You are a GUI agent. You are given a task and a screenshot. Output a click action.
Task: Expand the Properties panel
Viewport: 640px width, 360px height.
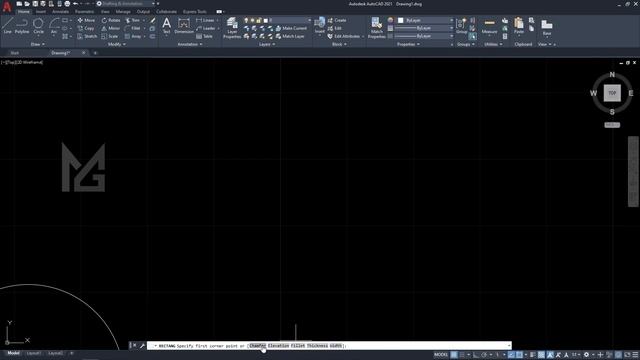(408, 44)
